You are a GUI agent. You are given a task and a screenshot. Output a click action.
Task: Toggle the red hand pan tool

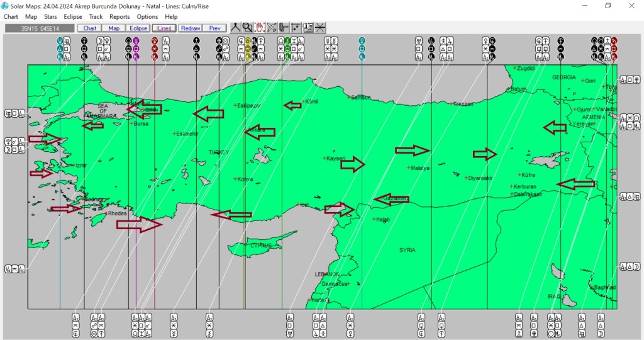259,28
